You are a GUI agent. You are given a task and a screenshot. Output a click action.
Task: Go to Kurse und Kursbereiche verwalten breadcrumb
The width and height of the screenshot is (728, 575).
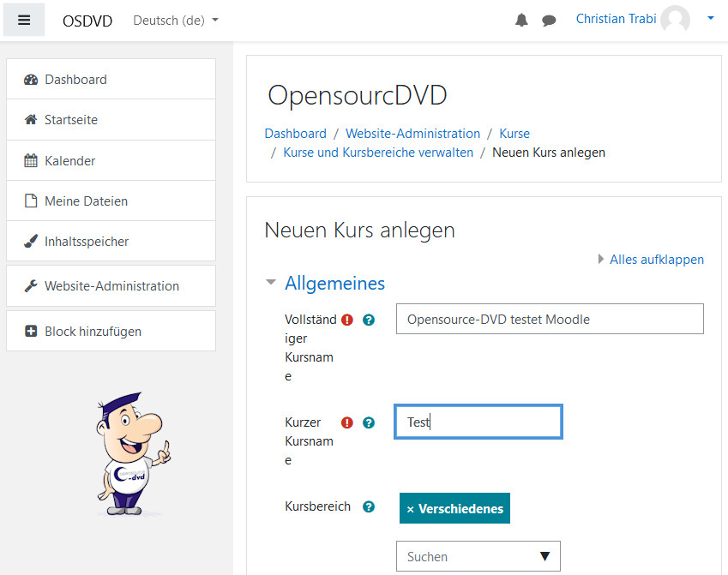pos(378,153)
